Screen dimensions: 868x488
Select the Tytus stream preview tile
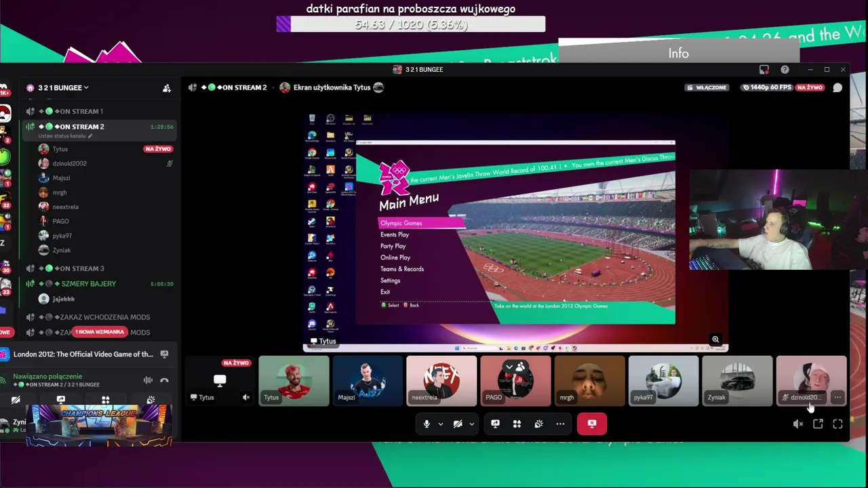coord(220,381)
